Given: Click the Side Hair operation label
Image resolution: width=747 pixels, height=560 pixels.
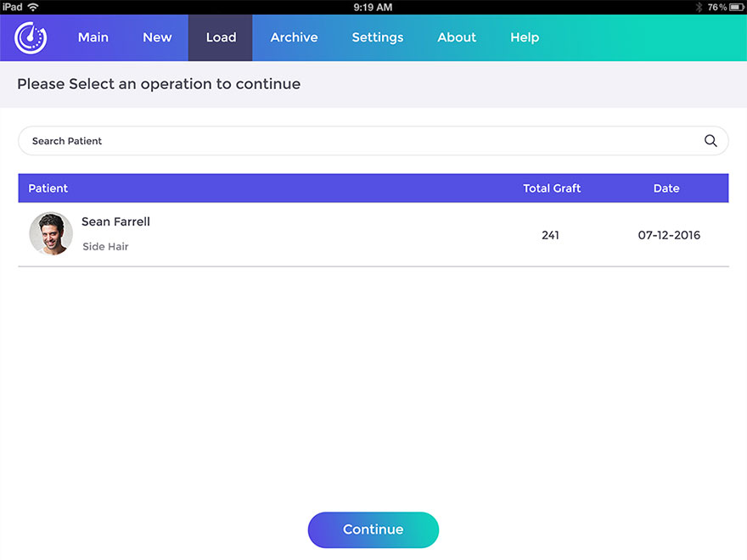Looking at the screenshot, I should (x=105, y=246).
